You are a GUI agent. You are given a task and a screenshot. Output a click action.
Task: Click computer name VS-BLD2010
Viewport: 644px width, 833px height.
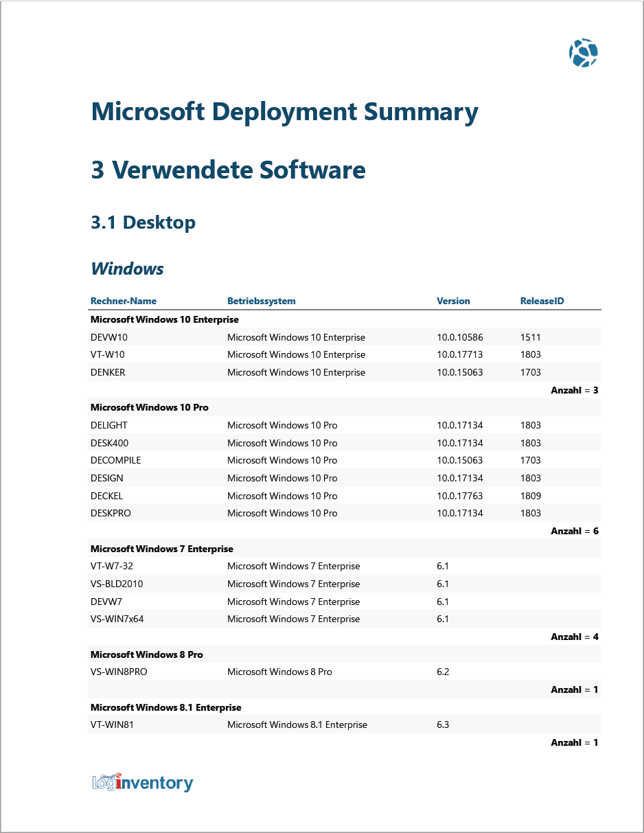point(117,584)
